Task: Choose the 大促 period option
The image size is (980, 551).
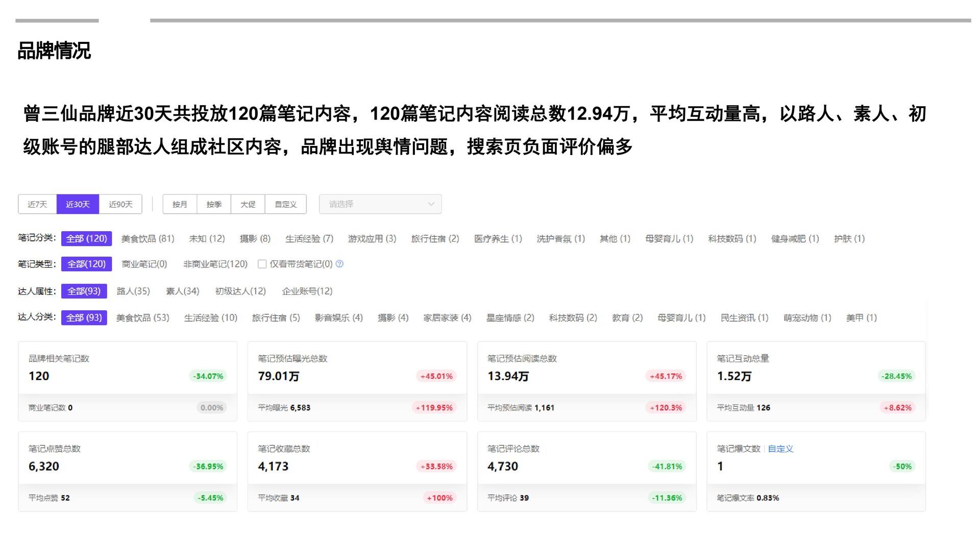Action: click(248, 204)
